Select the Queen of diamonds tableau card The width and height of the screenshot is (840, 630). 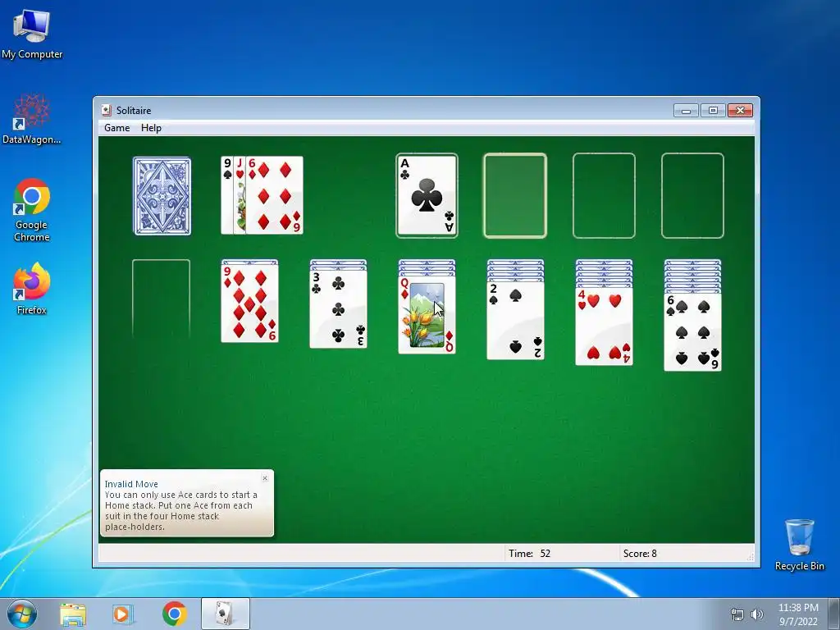[427, 315]
